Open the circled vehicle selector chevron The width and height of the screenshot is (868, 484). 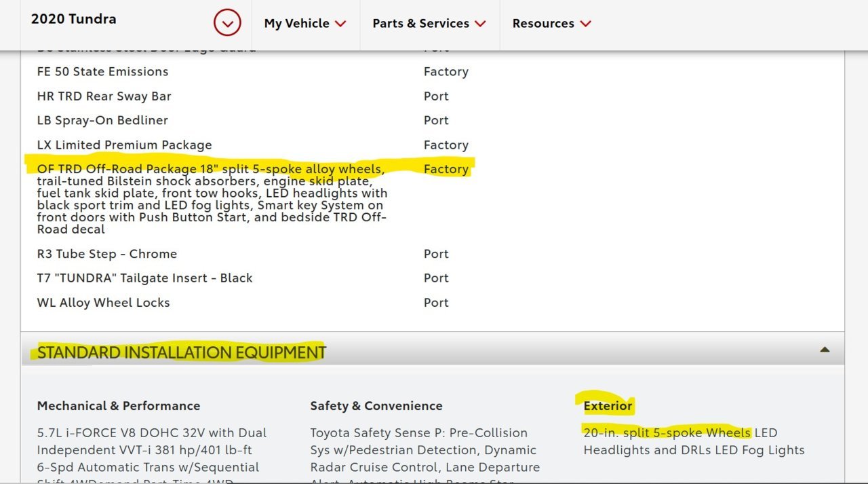coord(227,24)
